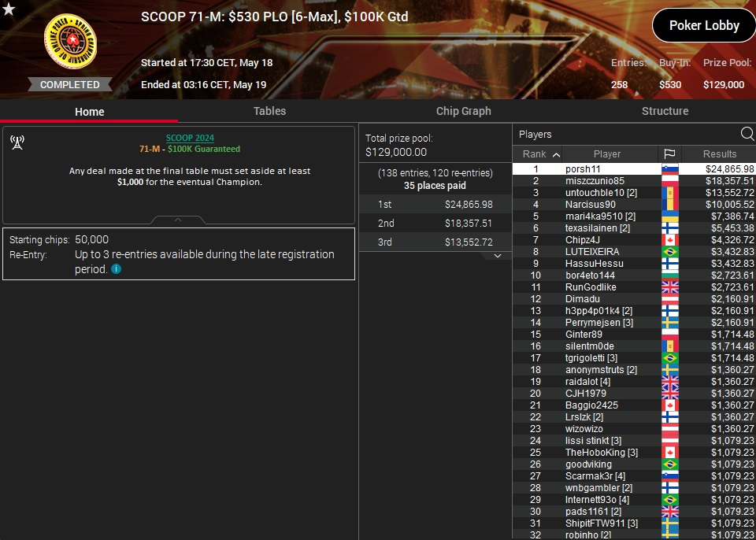Click the Re-Entry info icon
756x540 pixels.
click(x=116, y=269)
